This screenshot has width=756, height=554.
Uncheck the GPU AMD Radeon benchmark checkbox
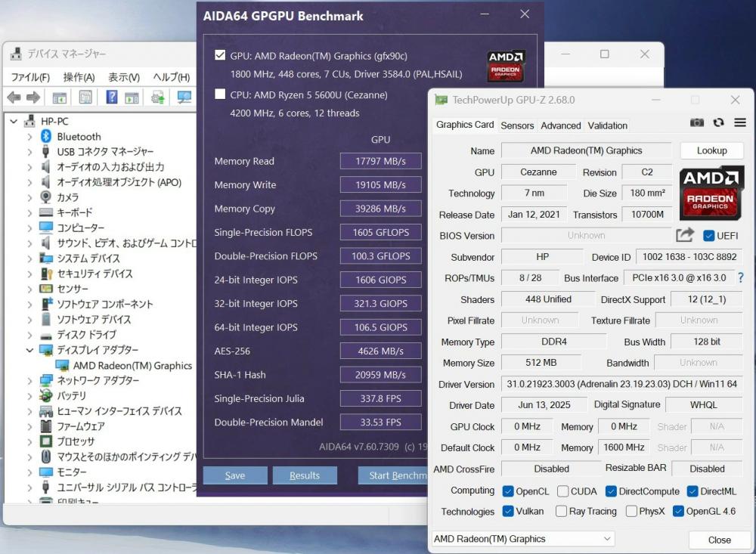coord(220,55)
